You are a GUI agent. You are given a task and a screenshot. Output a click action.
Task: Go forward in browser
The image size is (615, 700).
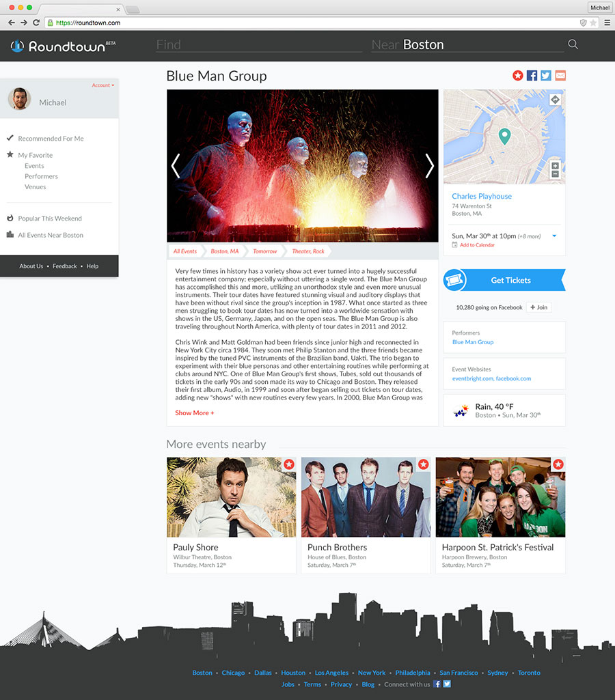coord(24,23)
